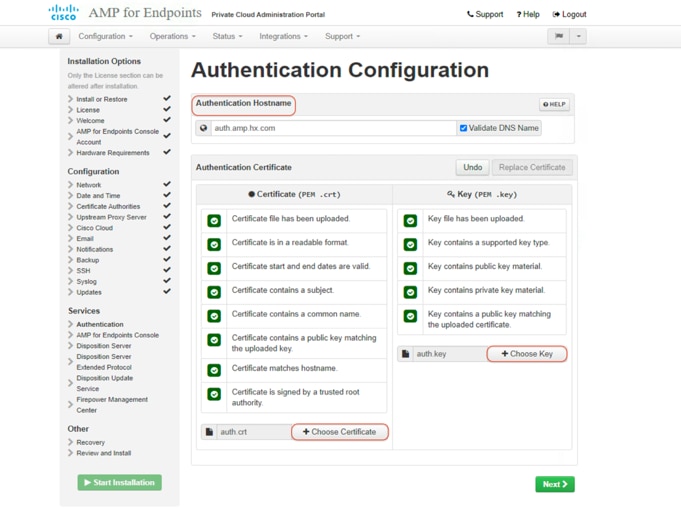Click the Help link in the top header

tap(528, 14)
